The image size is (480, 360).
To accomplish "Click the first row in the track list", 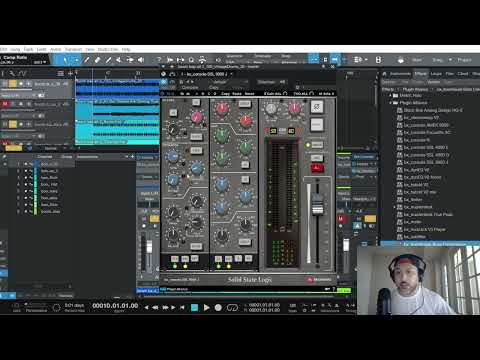I will pos(42,164).
